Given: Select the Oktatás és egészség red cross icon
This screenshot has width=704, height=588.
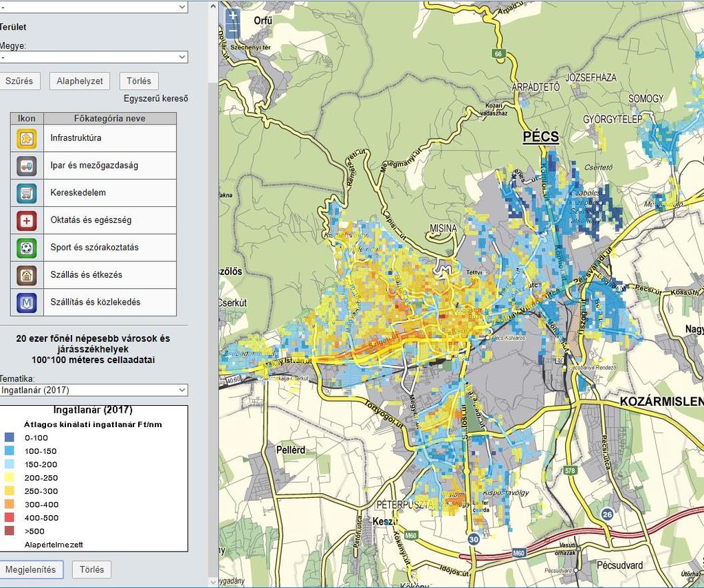Looking at the screenshot, I should 27,221.
